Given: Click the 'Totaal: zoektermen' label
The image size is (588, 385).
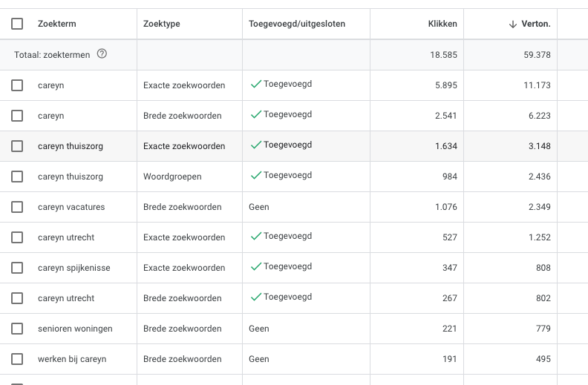Looking at the screenshot, I should point(52,55).
